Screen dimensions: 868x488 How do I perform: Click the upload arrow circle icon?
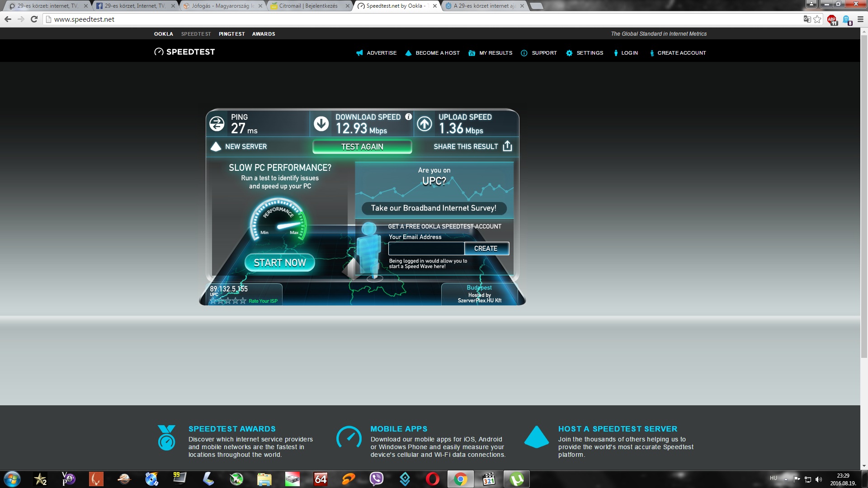(425, 124)
